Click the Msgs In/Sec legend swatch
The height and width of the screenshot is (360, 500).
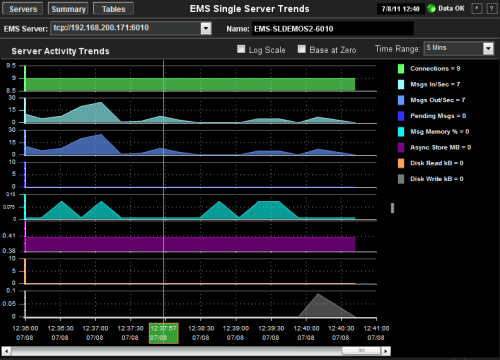[x=401, y=84]
